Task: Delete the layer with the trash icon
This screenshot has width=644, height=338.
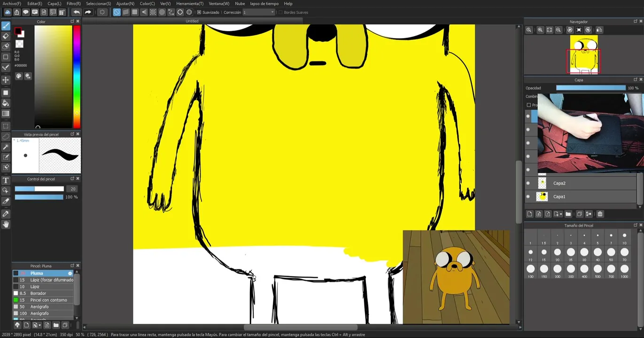Action: coord(600,214)
